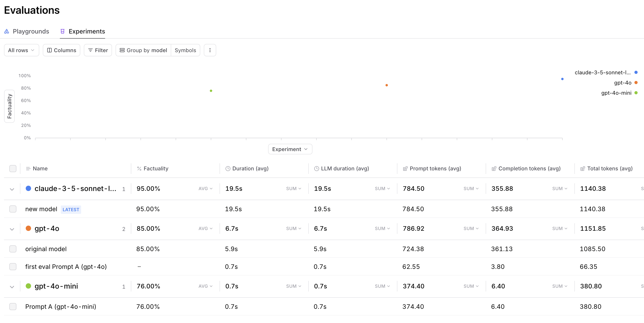Click the Columns button
The image size is (644, 323).
(61, 50)
